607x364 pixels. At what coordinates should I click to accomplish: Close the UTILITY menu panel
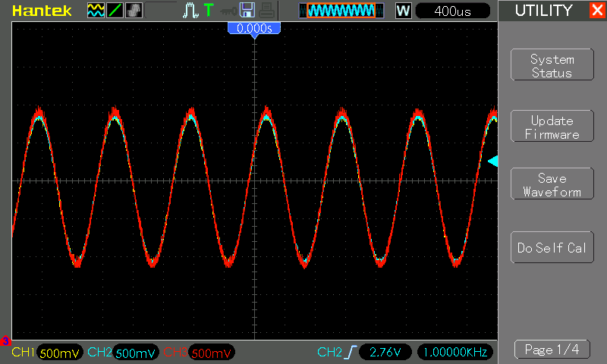point(597,10)
